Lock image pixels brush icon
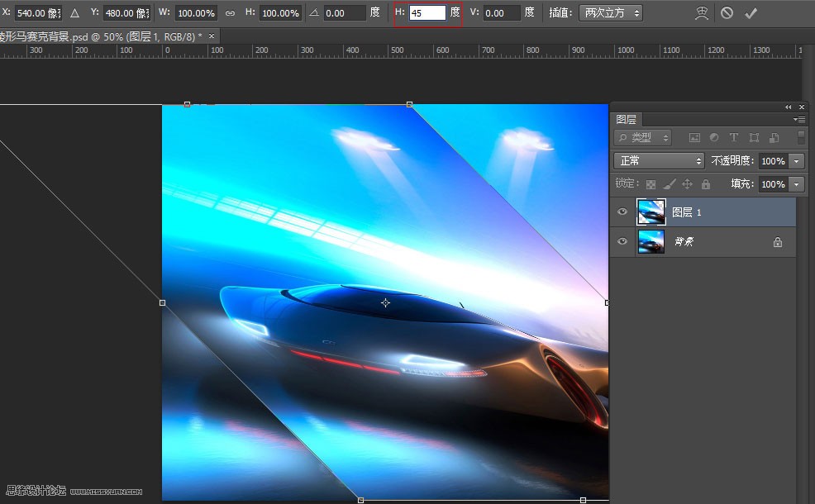This screenshot has width=815, height=504. (670, 184)
